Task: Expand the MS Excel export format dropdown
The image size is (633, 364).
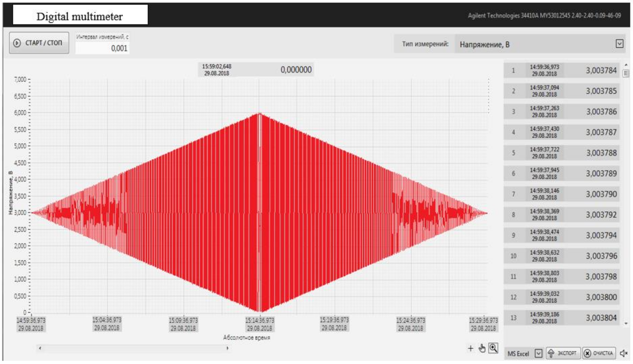Action: (x=538, y=353)
